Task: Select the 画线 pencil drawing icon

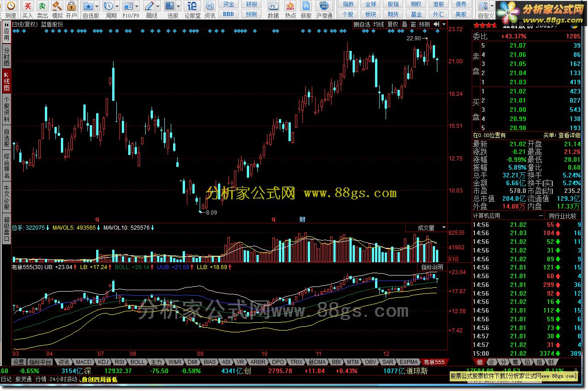Action: 149,6
